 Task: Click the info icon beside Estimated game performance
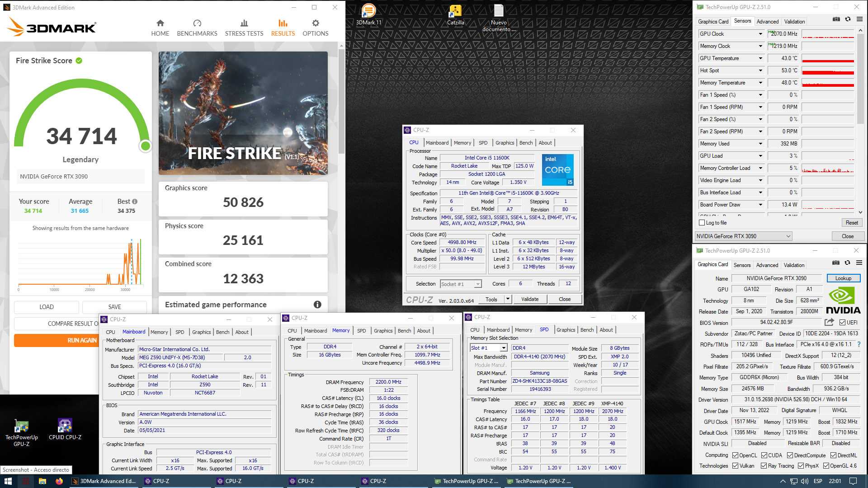coord(317,305)
